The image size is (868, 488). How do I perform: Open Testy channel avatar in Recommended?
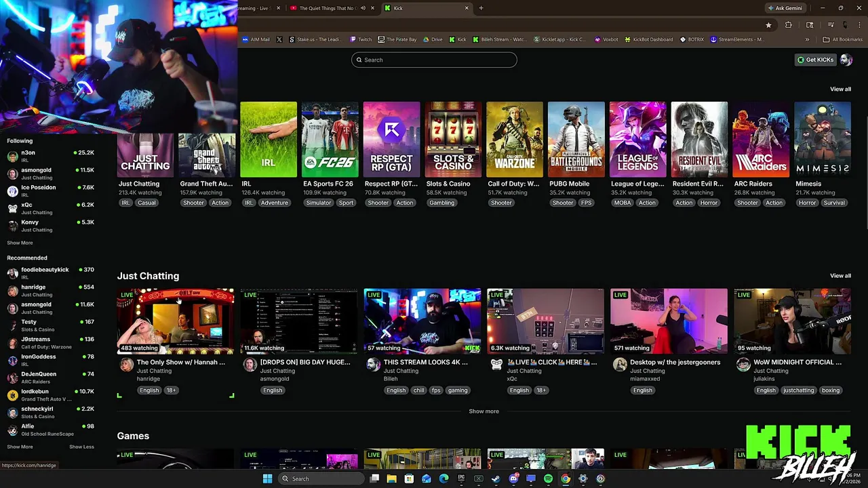(x=12, y=325)
